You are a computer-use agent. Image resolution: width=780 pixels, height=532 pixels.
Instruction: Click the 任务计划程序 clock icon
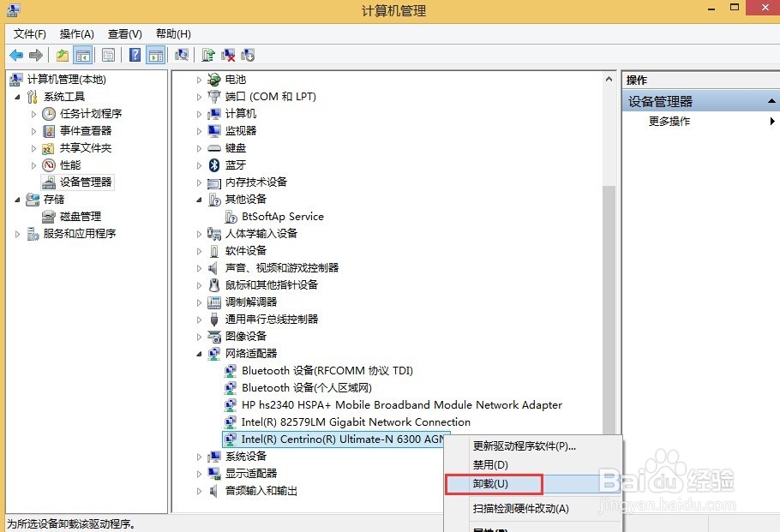tap(49, 114)
